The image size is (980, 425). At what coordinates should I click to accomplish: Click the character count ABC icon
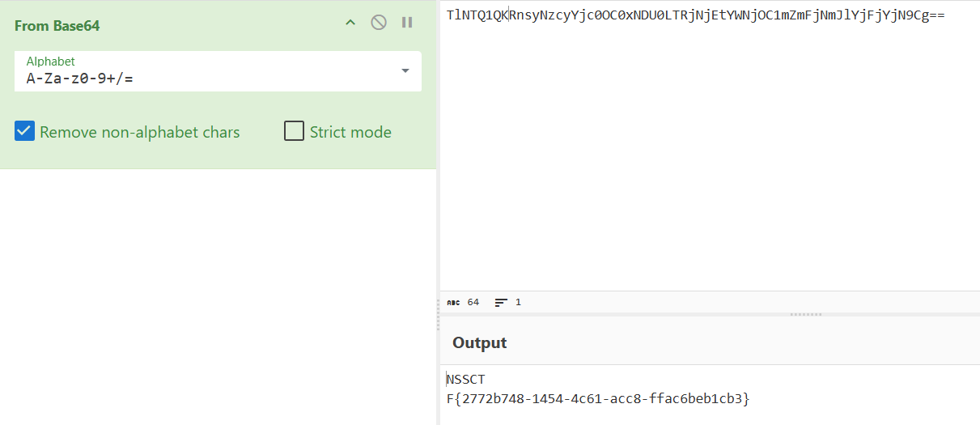[x=453, y=302]
